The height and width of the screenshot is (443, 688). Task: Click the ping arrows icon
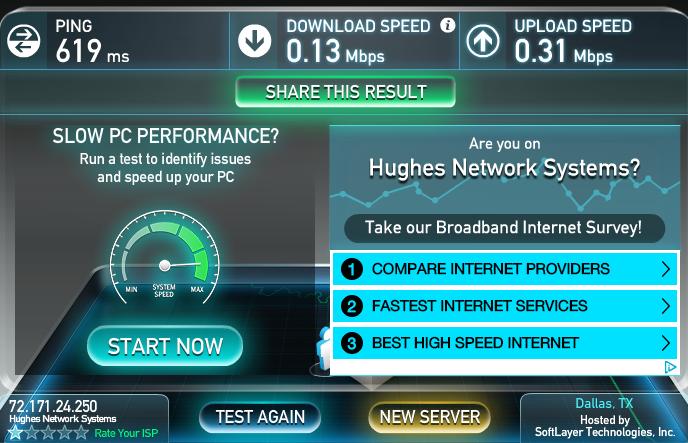[24, 41]
